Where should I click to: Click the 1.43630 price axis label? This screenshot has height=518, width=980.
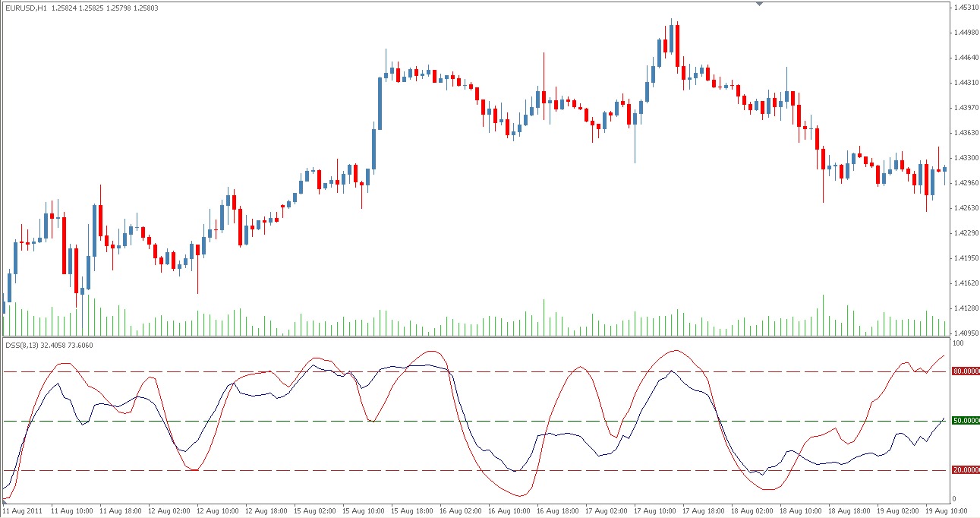coord(965,133)
